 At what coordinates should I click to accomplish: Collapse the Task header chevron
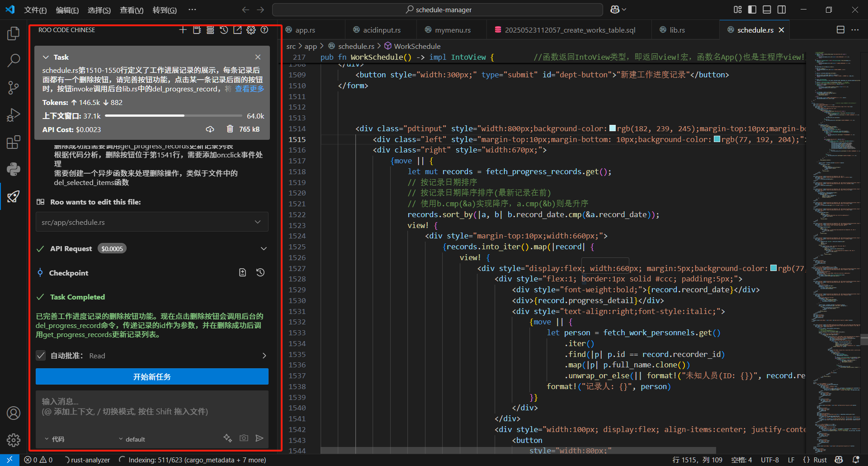point(46,57)
